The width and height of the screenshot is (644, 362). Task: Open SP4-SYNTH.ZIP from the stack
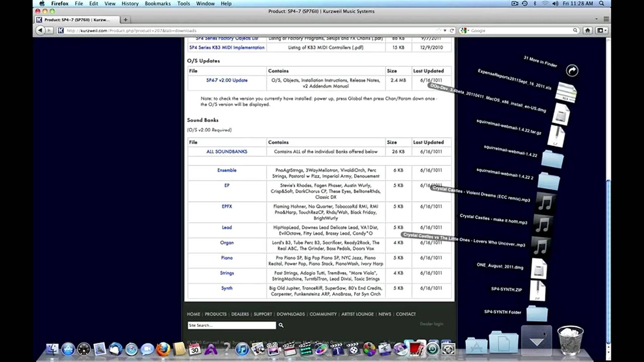(538, 291)
